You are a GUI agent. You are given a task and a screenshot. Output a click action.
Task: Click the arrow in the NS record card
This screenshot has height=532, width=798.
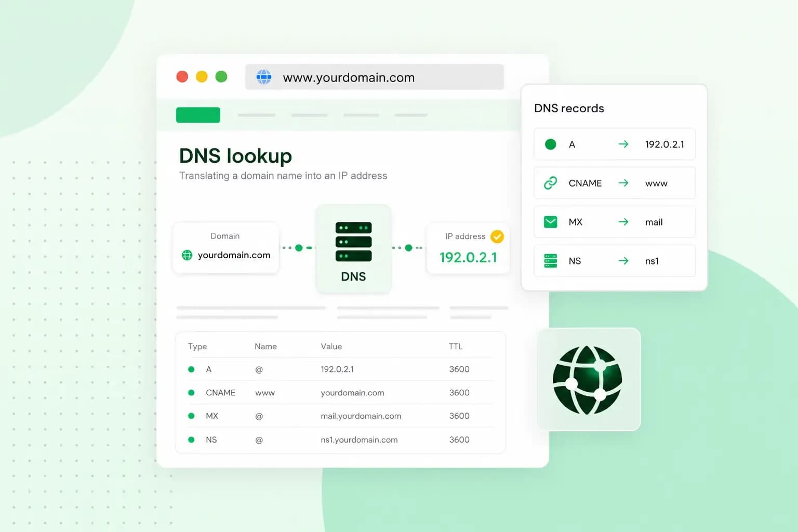[623, 261]
